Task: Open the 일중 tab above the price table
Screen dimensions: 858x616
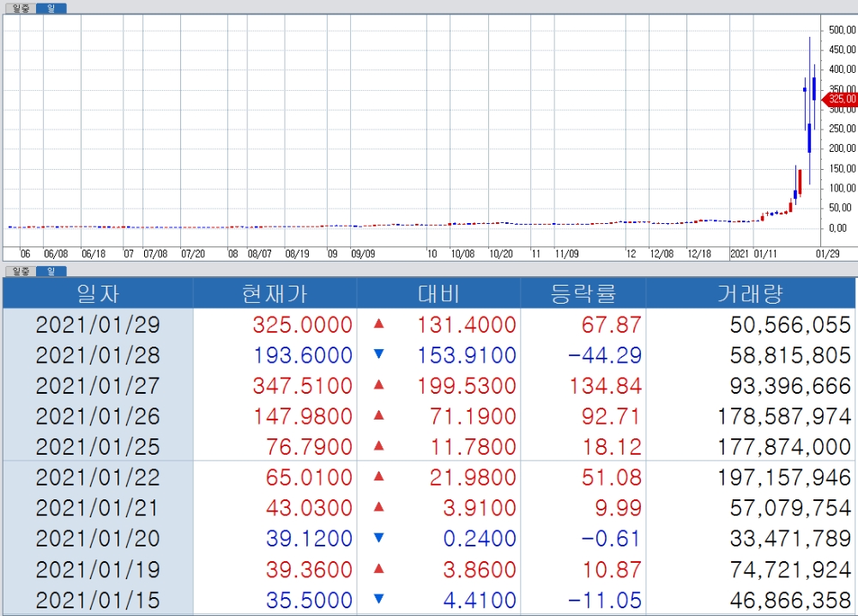Action: pyautogui.click(x=20, y=271)
